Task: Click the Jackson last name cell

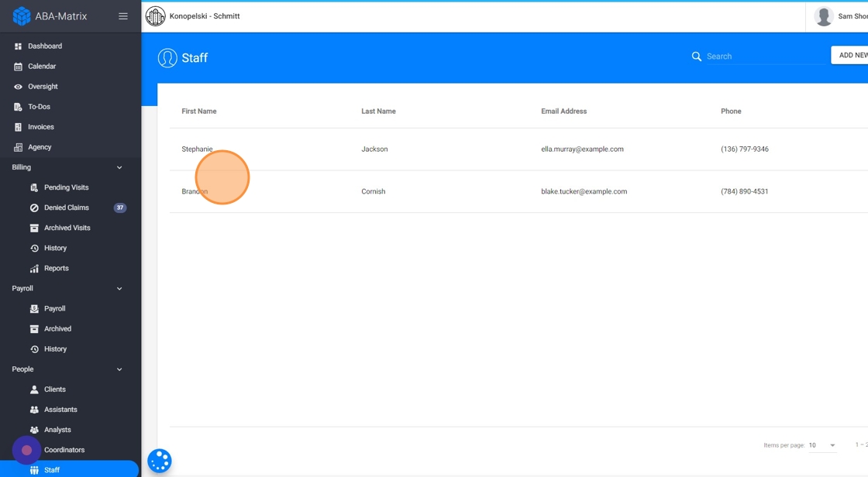Action: pyautogui.click(x=375, y=149)
